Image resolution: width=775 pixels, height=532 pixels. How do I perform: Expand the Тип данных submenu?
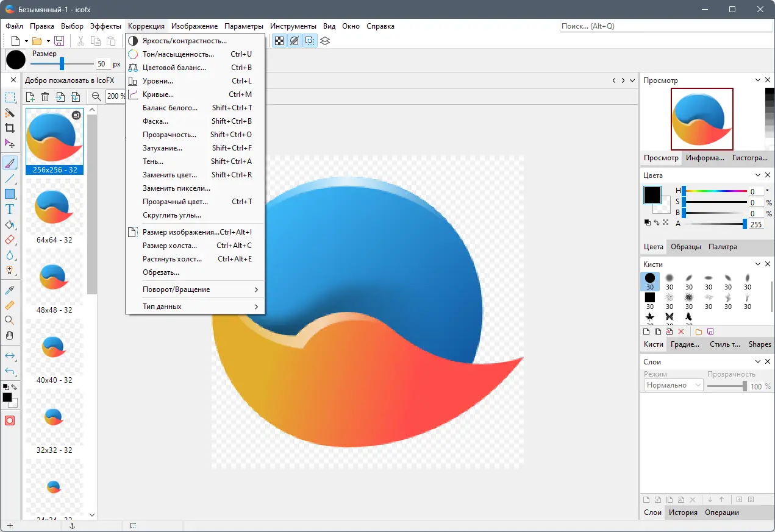[195, 307]
